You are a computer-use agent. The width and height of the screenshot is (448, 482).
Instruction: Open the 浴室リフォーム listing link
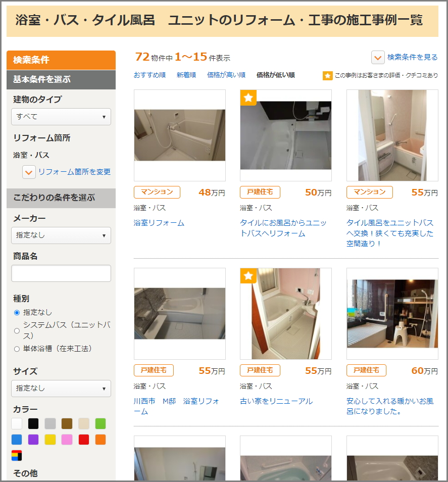pos(159,223)
